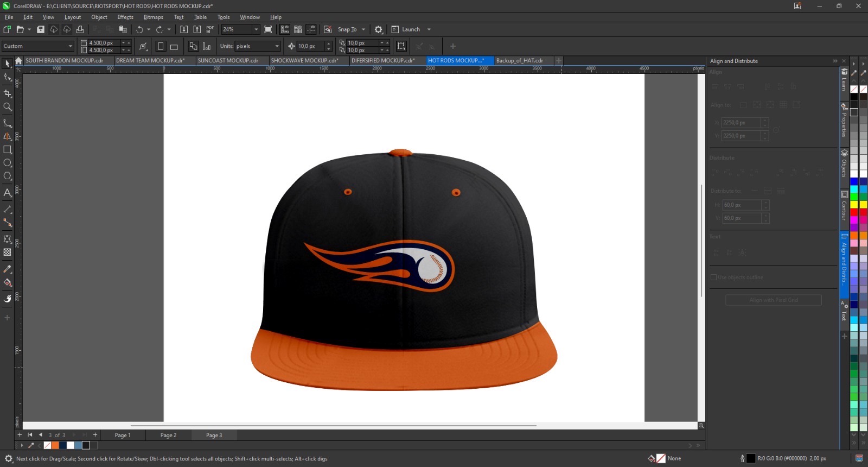The image size is (868, 467).
Task: Toggle landscape page orientation
Action: (174, 47)
